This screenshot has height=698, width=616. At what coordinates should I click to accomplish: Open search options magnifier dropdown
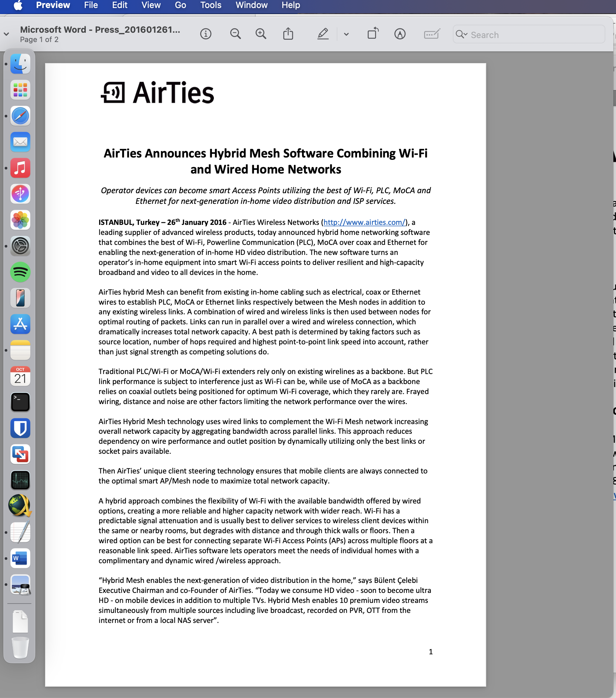tap(461, 34)
